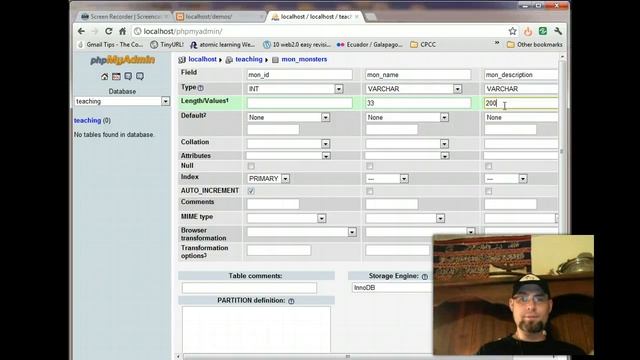Image resolution: width=640 pixels, height=360 pixels.
Task: Open the teaching database selector
Action: [122, 101]
